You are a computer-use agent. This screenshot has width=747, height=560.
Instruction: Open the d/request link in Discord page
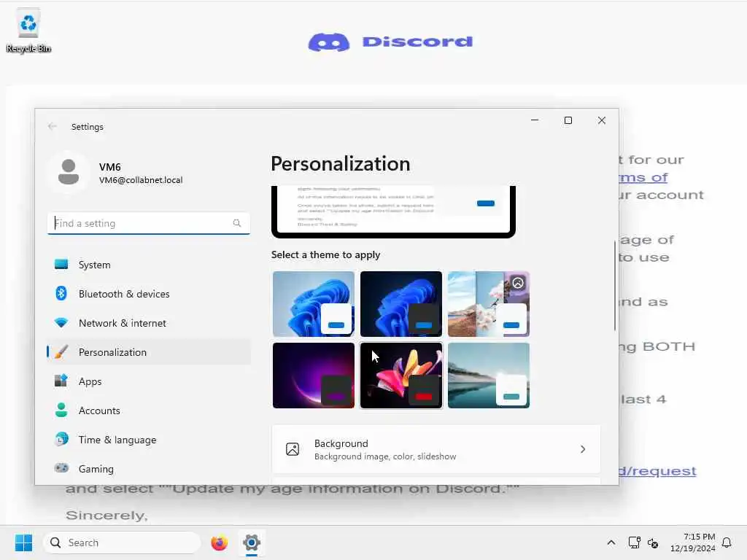[657, 470]
